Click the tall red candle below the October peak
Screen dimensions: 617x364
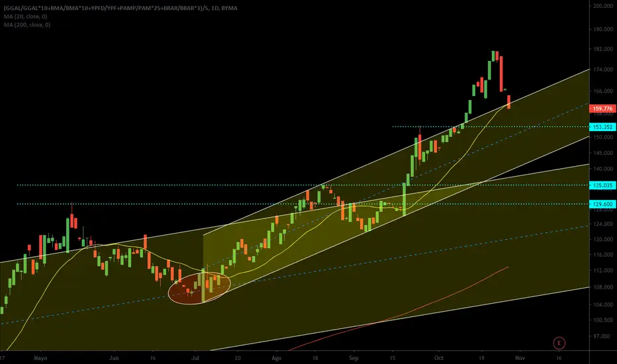click(501, 74)
